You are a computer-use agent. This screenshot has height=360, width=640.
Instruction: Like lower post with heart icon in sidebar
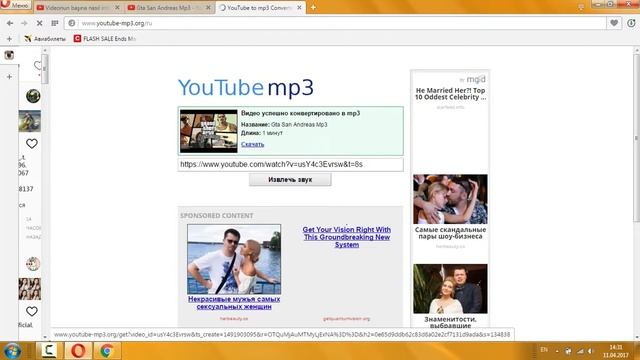[x=32, y=311]
